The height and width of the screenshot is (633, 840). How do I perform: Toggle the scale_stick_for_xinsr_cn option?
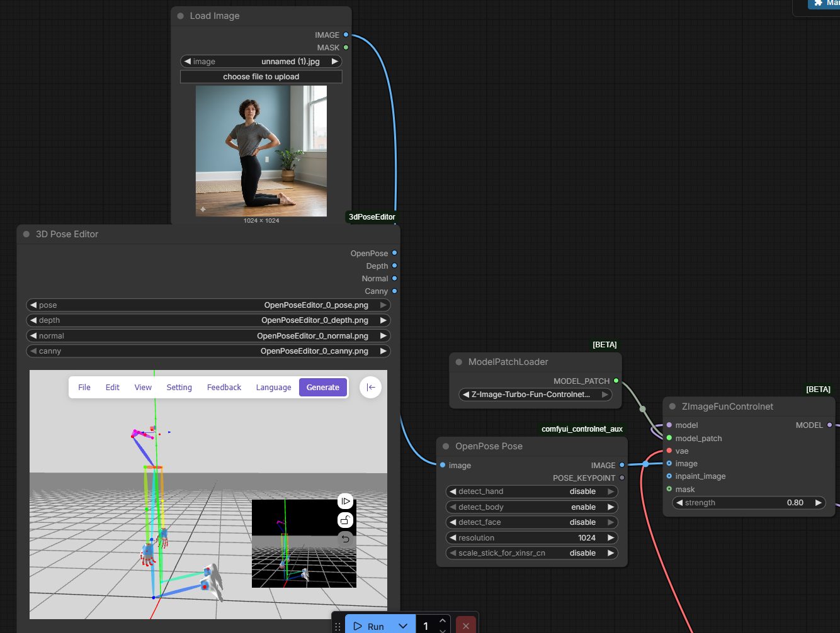(x=531, y=553)
